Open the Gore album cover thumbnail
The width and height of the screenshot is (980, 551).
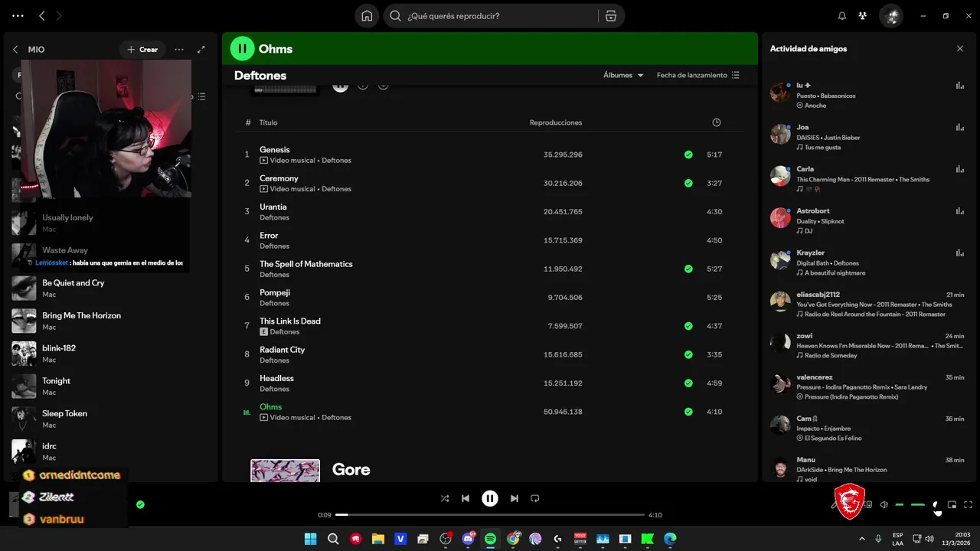pyautogui.click(x=285, y=471)
